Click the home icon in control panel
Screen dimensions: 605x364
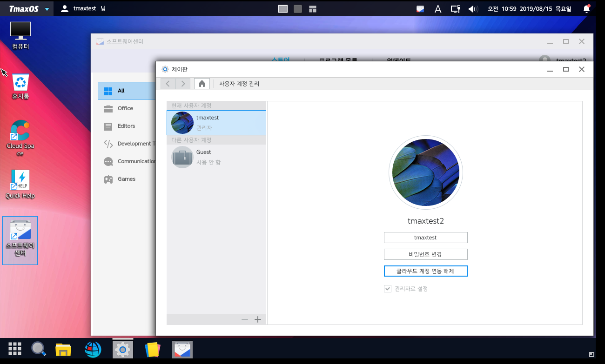point(202,84)
